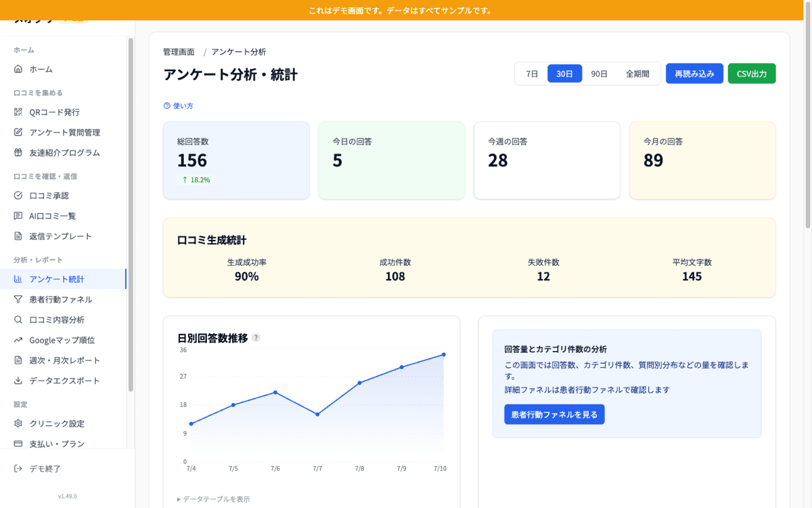The width and height of the screenshot is (812, 508).
Task: Go to 友達紹介プログラム
Action: click(x=63, y=152)
